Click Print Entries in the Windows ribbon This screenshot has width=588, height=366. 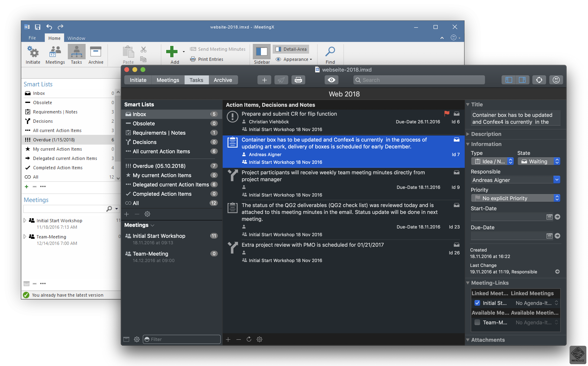(x=207, y=59)
